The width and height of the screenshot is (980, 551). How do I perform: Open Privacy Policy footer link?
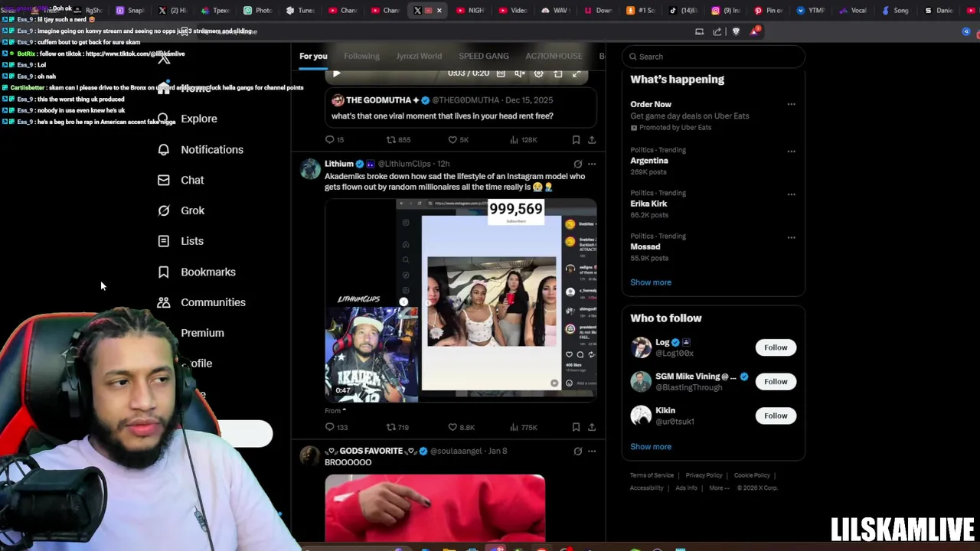(704, 475)
